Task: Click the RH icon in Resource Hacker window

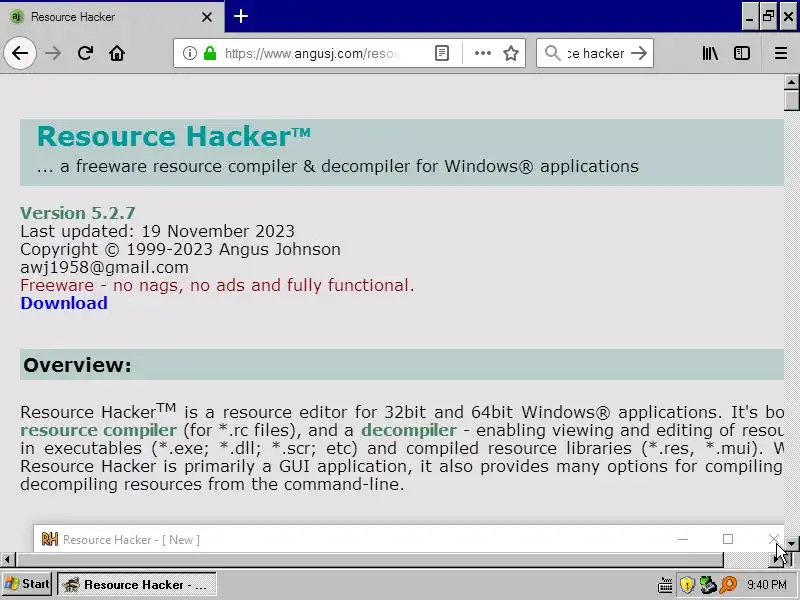Action: coord(49,539)
